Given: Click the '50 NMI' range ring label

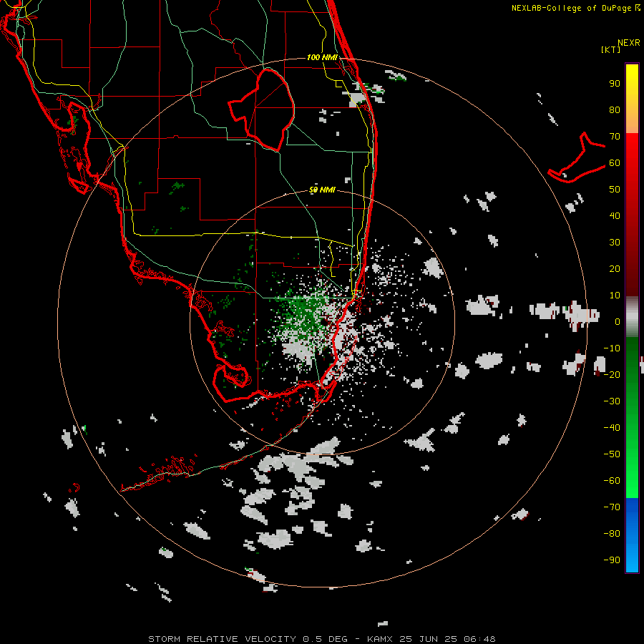Looking at the screenshot, I should [x=322, y=190].
